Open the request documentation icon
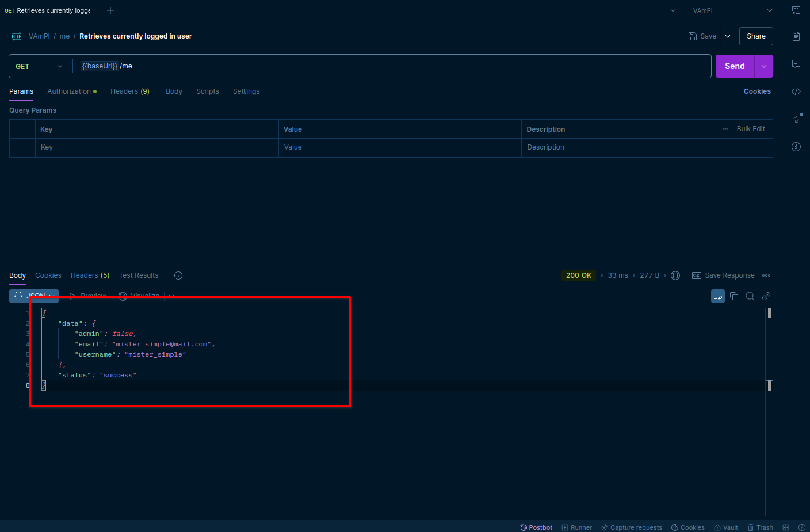This screenshot has height=532, width=810. pos(796,36)
